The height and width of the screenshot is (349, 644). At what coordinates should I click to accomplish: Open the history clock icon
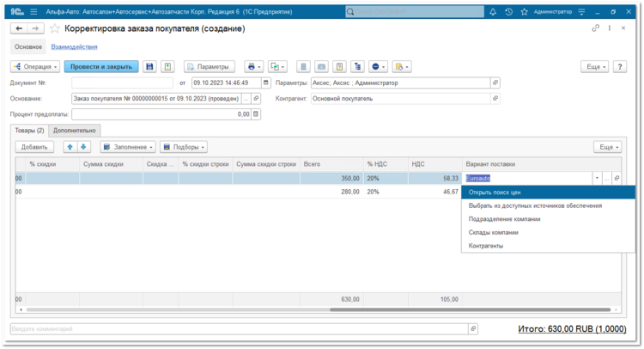pyautogui.click(x=508, y=12)
